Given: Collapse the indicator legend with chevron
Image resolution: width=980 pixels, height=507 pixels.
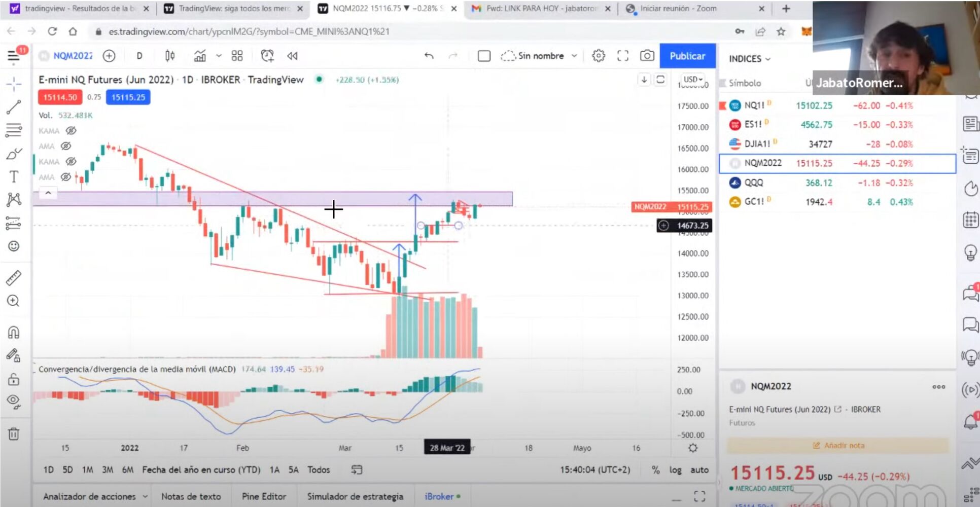Looking at the screenshot, I should (48, 193).
